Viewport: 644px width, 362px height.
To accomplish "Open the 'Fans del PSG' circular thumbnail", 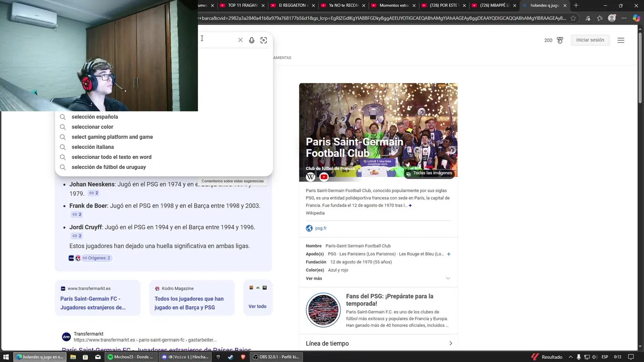I will pos(323,310).
